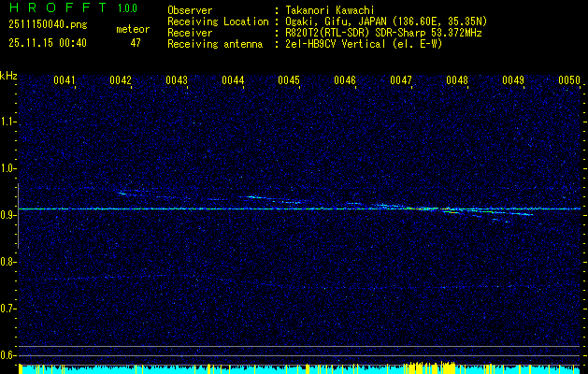Click the 0046 time marker

pyautogui.click(x=345, y=81)
